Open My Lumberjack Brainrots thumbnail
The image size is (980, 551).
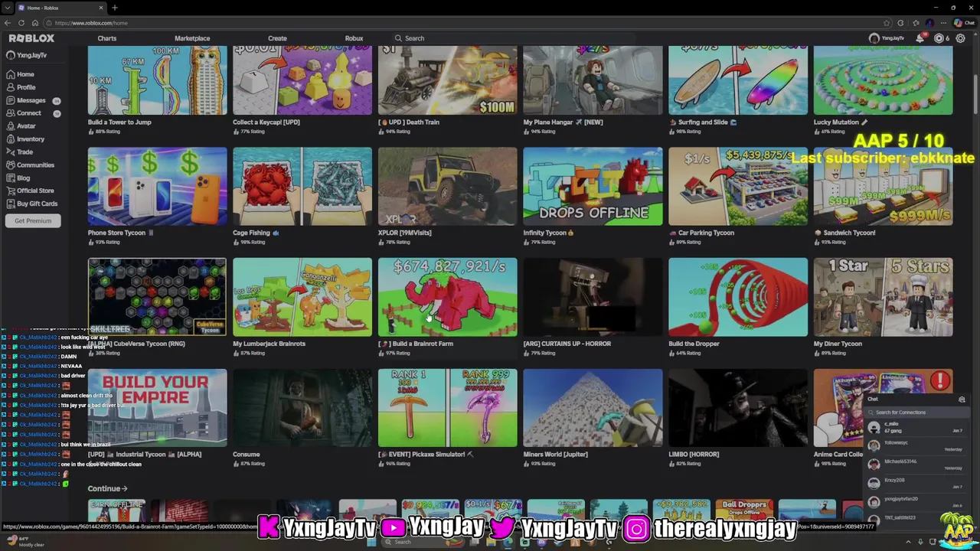pos(302,297)
